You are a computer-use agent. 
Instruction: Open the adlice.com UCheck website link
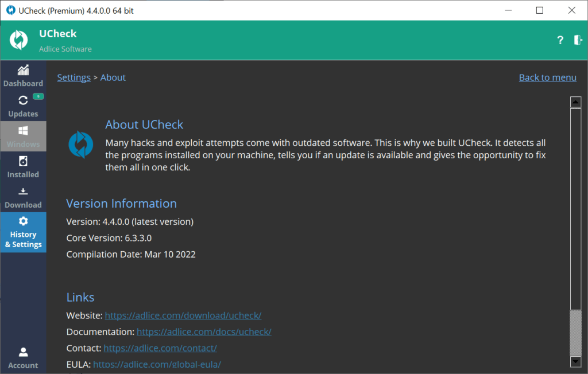pyautogui.click(x=183, y=315)
